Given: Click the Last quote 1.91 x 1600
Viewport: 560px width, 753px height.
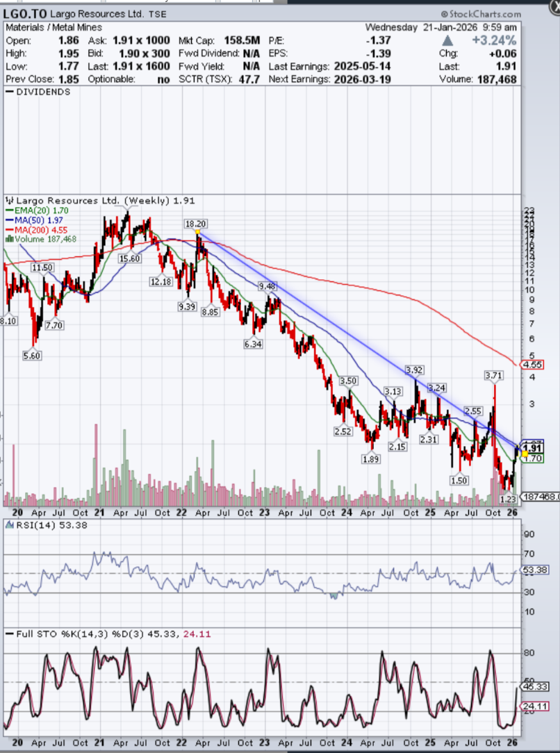Looking at the screenshot, I should point(141,66).
